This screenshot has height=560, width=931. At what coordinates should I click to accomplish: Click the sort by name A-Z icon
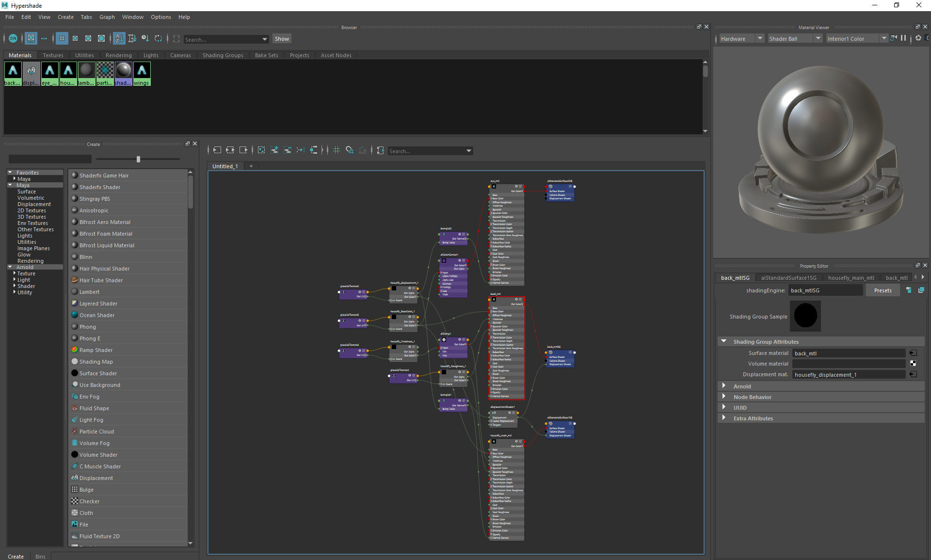pos(119,38)
